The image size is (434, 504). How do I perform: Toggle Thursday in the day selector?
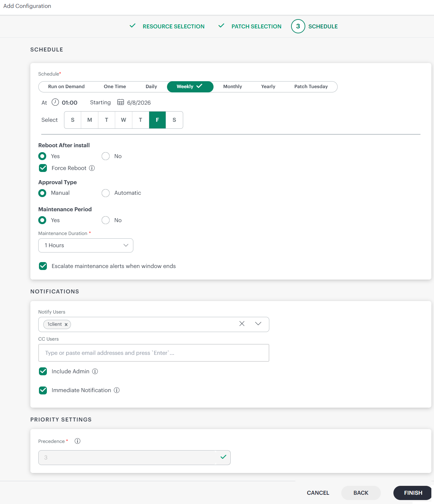point(141,120)
